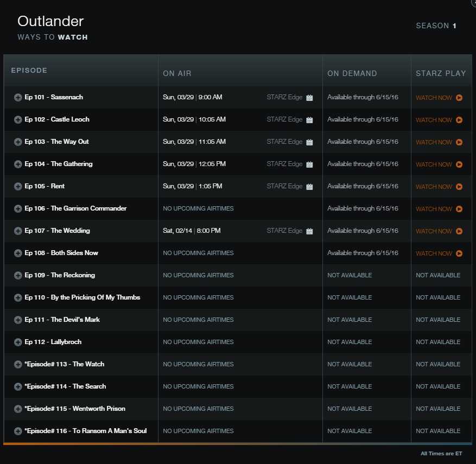Open Episode 113 - The Watch title
The image size is (476, 464).
pos(65,364)
